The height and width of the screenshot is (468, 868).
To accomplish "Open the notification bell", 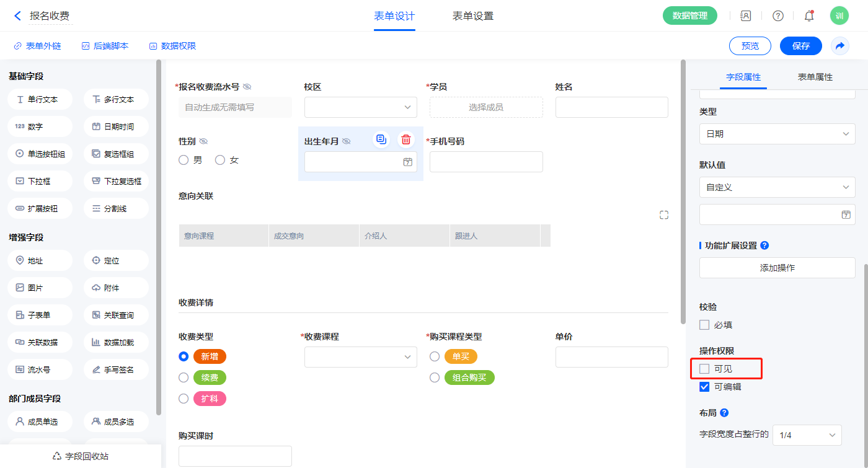I will 808,16.
